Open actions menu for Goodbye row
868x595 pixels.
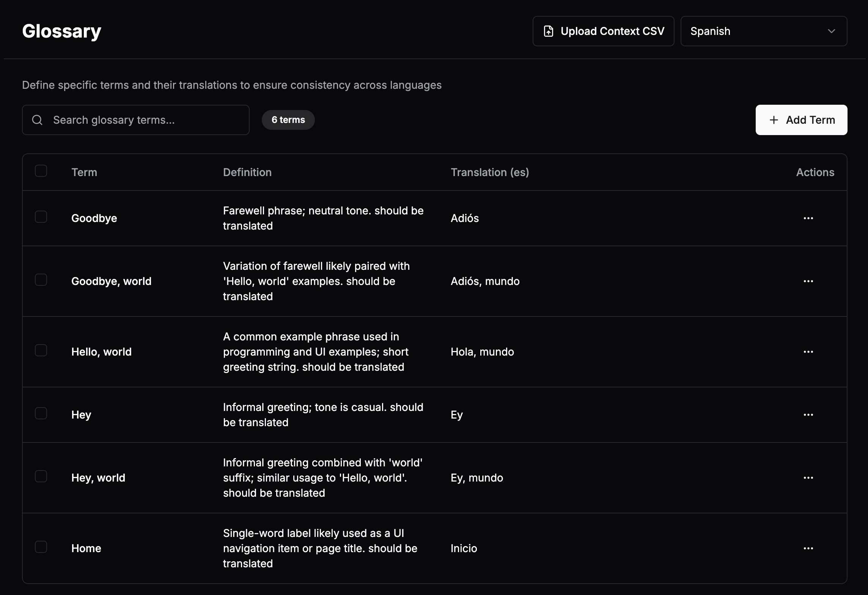(x=808, y=218)
